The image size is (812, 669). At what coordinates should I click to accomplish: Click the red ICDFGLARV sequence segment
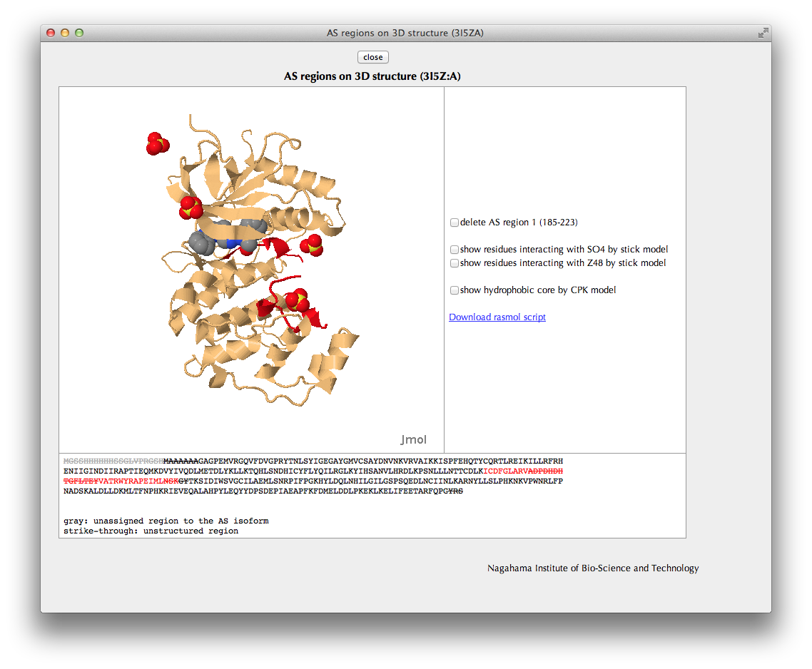click(x=505, y=471)
